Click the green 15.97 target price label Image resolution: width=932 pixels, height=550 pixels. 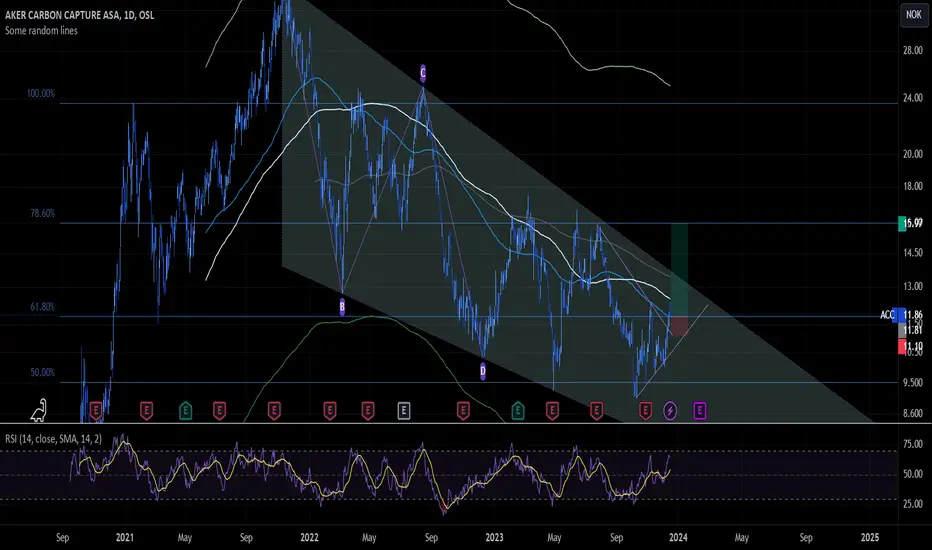point(911,224)
